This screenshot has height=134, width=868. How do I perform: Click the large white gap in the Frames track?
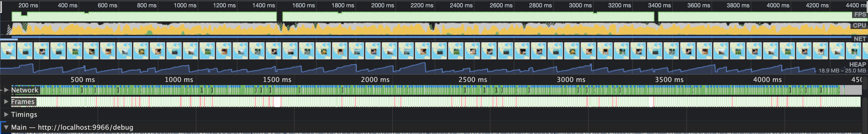pos(277,102)
